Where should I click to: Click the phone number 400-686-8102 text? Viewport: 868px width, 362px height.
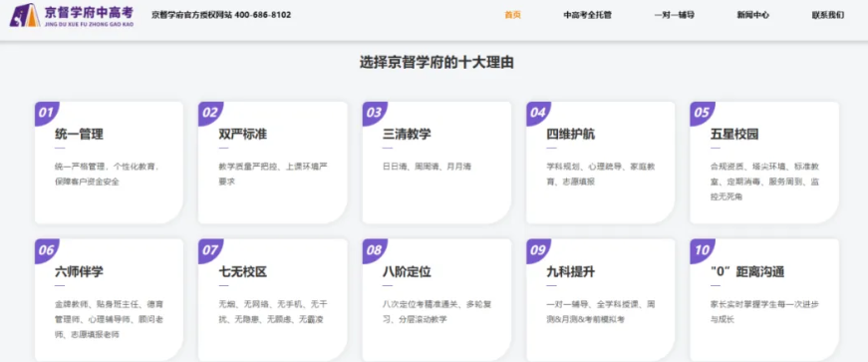(263, 15)
